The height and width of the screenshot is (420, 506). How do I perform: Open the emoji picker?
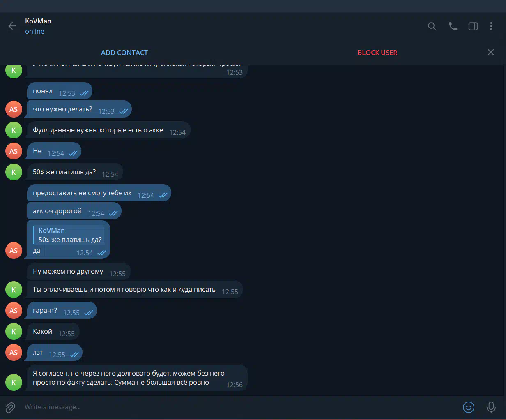pyautogui.click(x=469, y=407)
